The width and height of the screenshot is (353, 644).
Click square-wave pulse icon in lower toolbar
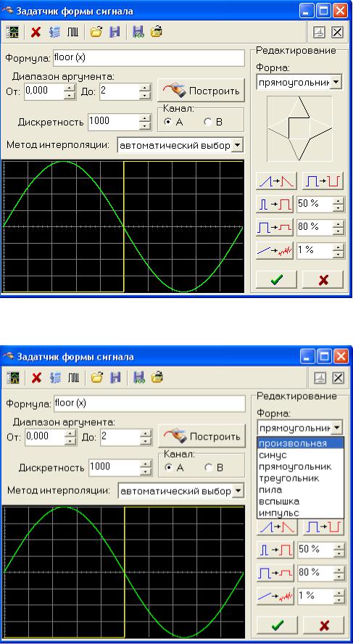pos(73,378)
